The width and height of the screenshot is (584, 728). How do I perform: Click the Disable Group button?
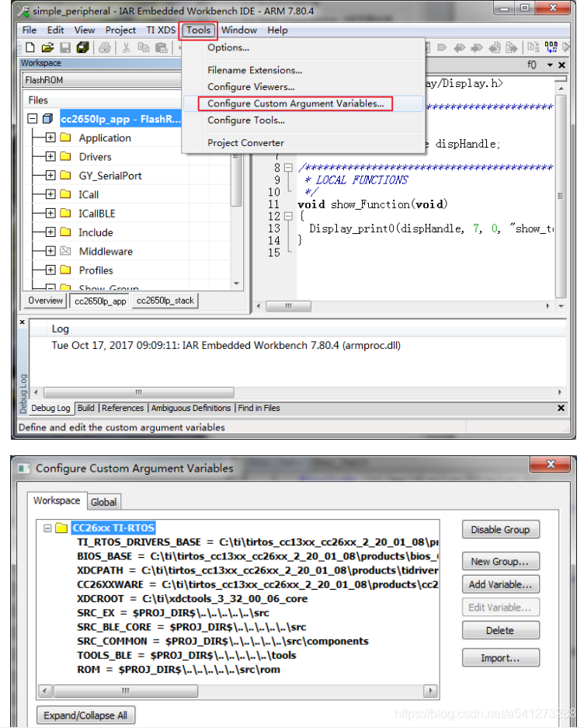coord(500,530)
